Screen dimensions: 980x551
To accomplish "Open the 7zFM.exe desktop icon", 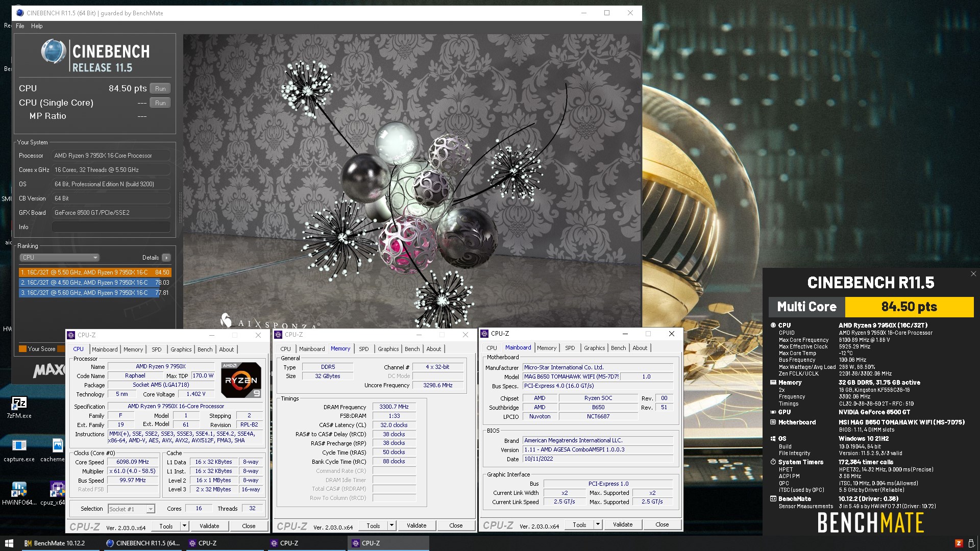I will coord(19,407).
